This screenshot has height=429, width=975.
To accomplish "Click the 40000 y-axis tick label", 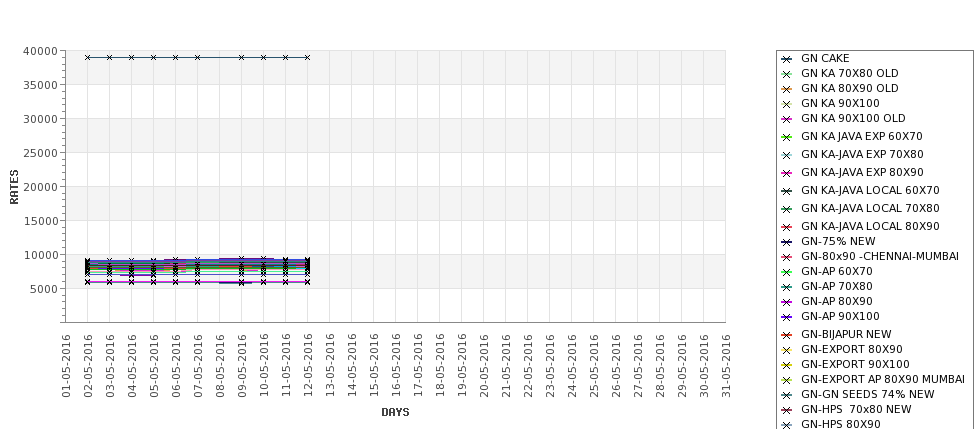I will (40, 51).
